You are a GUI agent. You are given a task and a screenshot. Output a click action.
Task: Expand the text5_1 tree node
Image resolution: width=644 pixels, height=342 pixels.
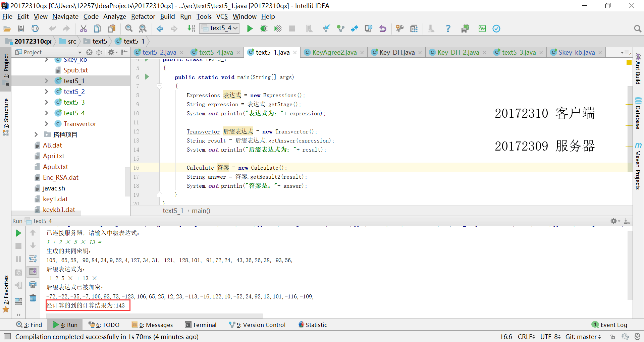click(47, 81)
